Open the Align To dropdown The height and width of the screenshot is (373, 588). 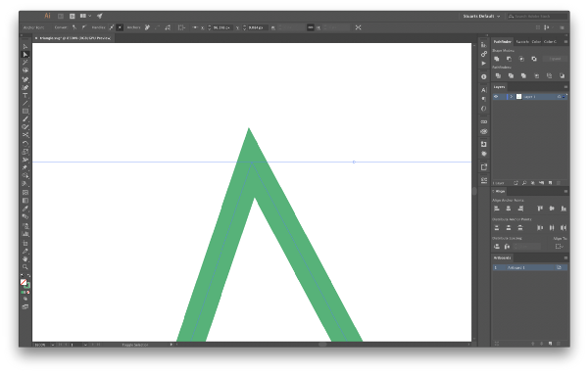(560, 247)
